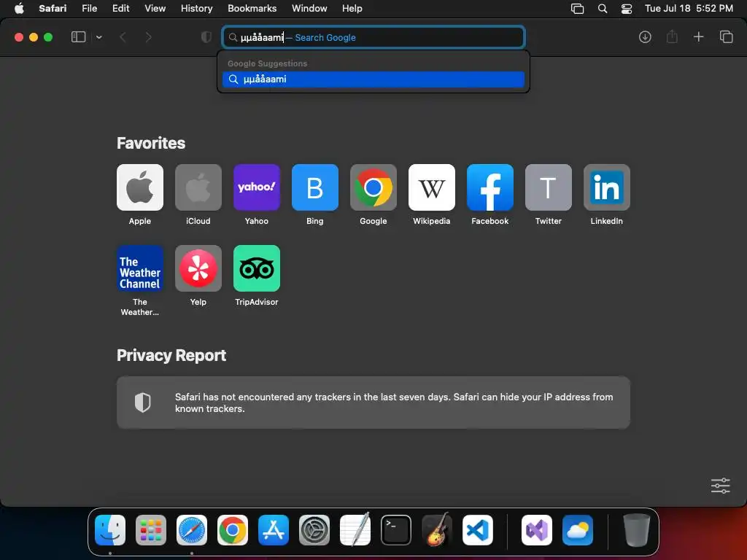Open the LinkedIn favorite

[x=607, y=187]
